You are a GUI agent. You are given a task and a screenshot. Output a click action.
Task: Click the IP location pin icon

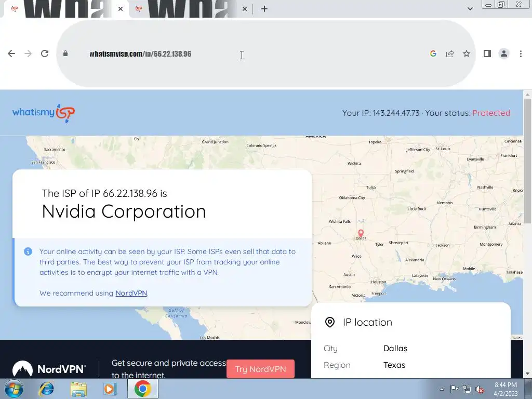(x=330, y=322)
